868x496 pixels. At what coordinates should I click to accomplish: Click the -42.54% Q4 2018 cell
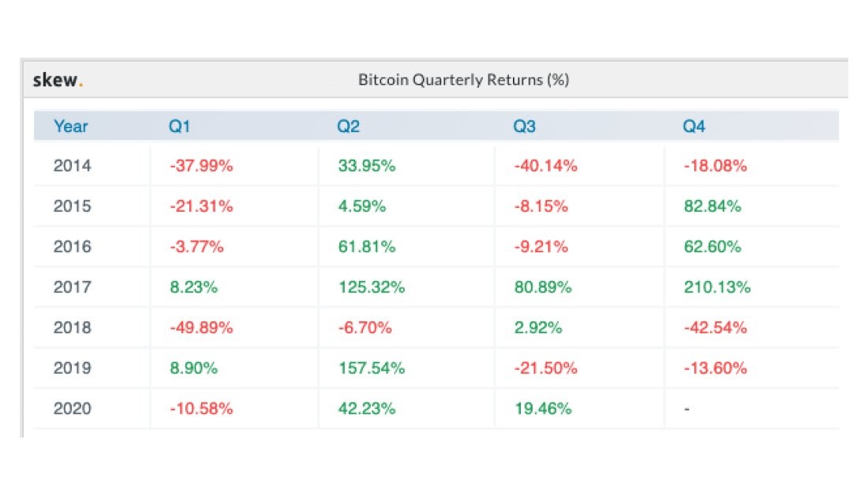pos(716,328)
